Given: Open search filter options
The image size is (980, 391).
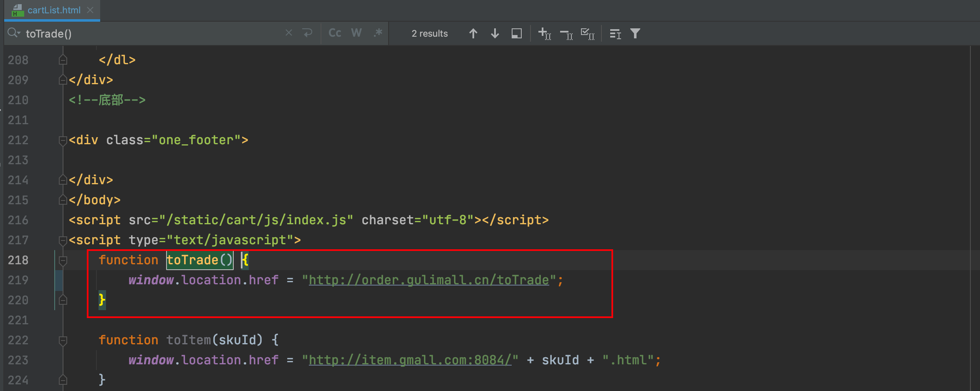Looking at the screenshot, I should [x=635, y=33].
